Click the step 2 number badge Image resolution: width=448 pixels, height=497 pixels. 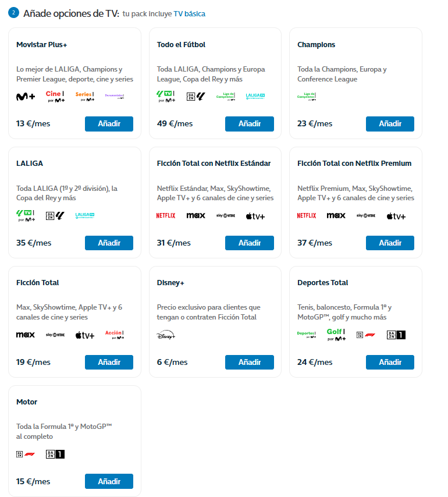[13, 13]
